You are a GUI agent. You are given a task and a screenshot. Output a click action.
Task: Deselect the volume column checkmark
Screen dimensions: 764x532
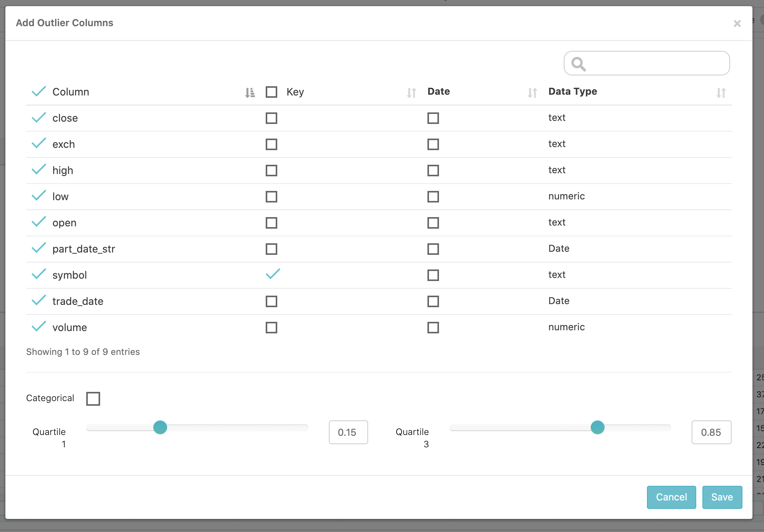pos(39,327)
